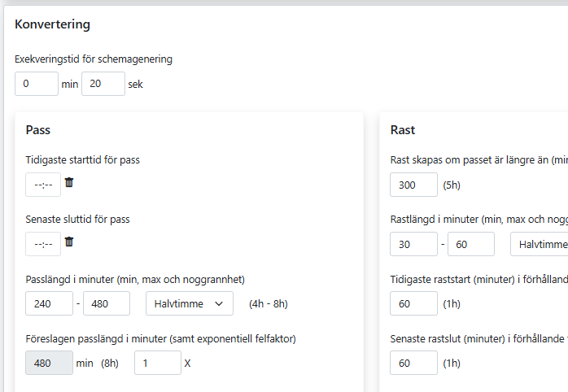Click disabled suggested pass length field
The width and height of the screenshot is (568, 392).
click(x=49, y=363)
